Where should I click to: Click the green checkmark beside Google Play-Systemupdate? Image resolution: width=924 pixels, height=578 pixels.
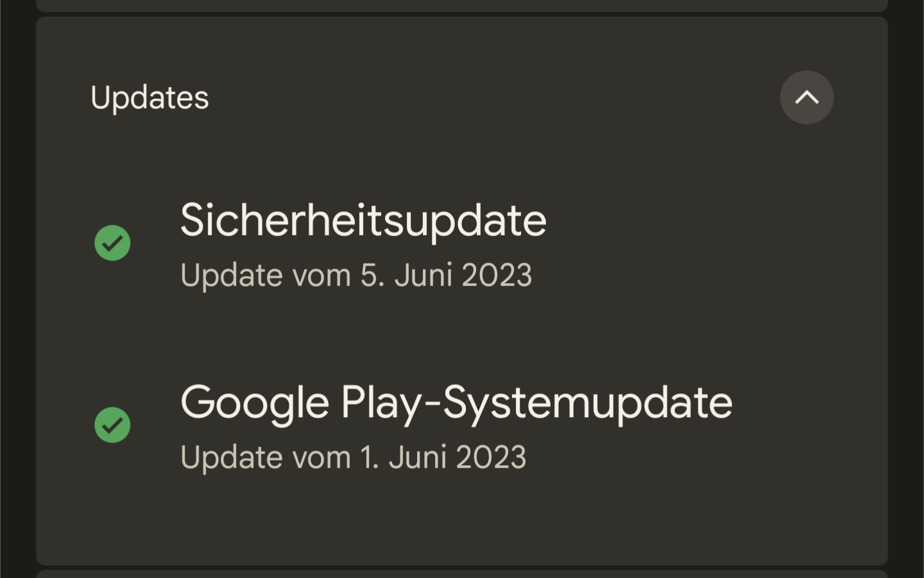(x=112, y=425)
